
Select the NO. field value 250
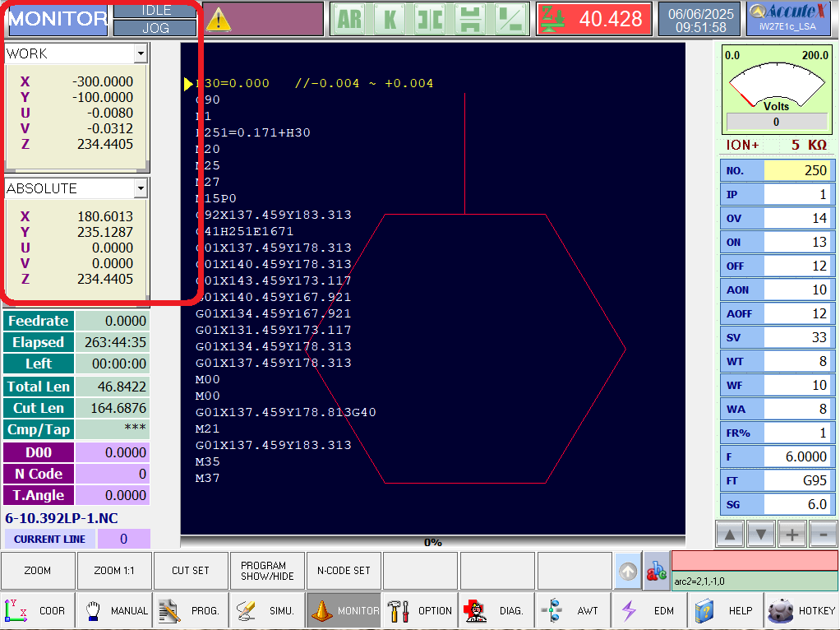[796, 170]
